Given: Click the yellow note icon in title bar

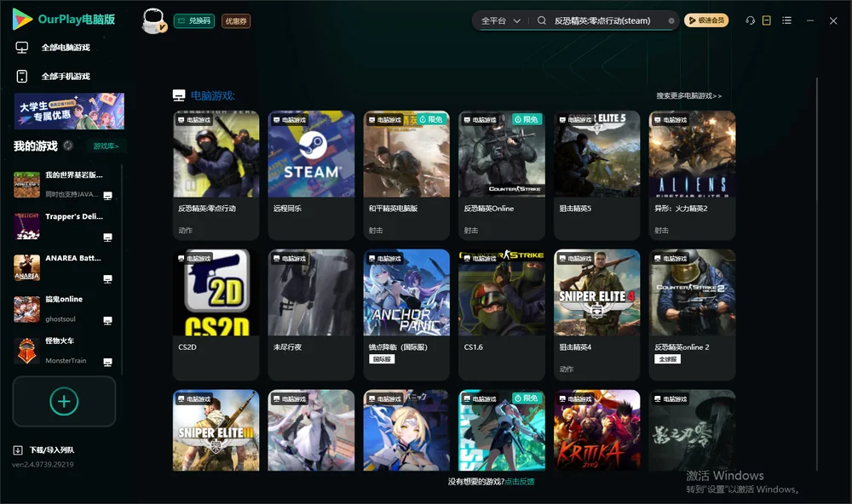Looking at the screenshot, I should point(767,20).
